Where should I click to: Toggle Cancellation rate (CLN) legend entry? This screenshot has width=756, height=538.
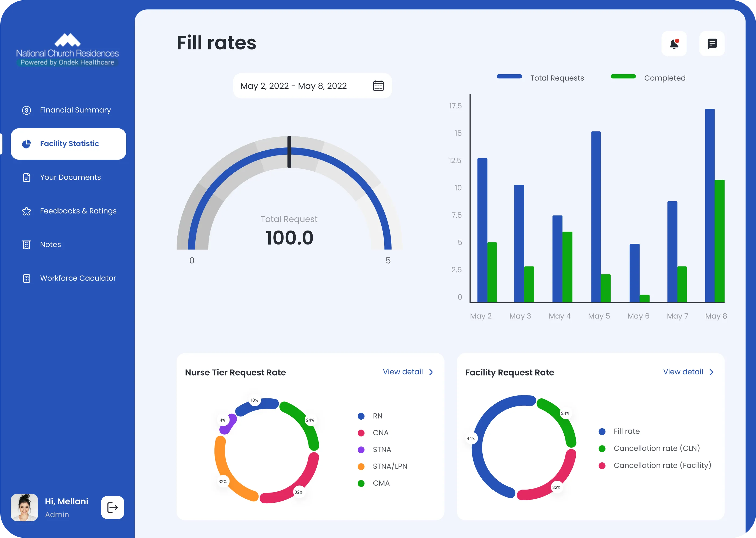point(649,448)
